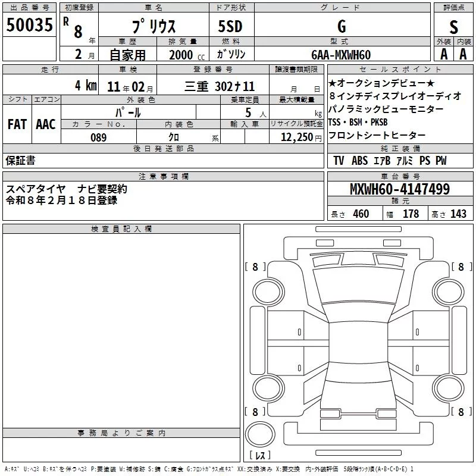Viewport: 476px width, 476px height.
Task: Select the evaluation score S cell
Action: click(x=453, y=27)
